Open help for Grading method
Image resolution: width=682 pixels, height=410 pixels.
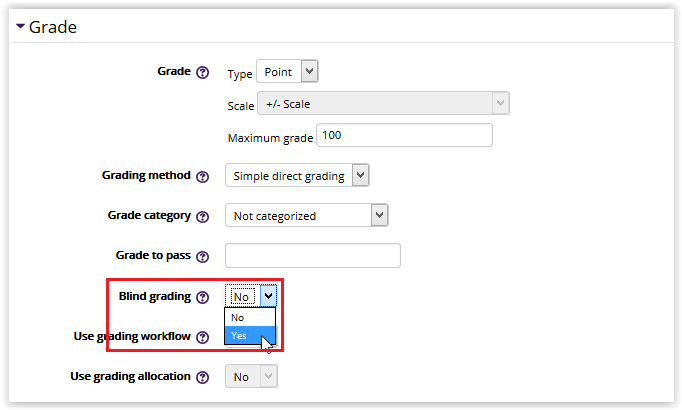click(x=202, y=177)
